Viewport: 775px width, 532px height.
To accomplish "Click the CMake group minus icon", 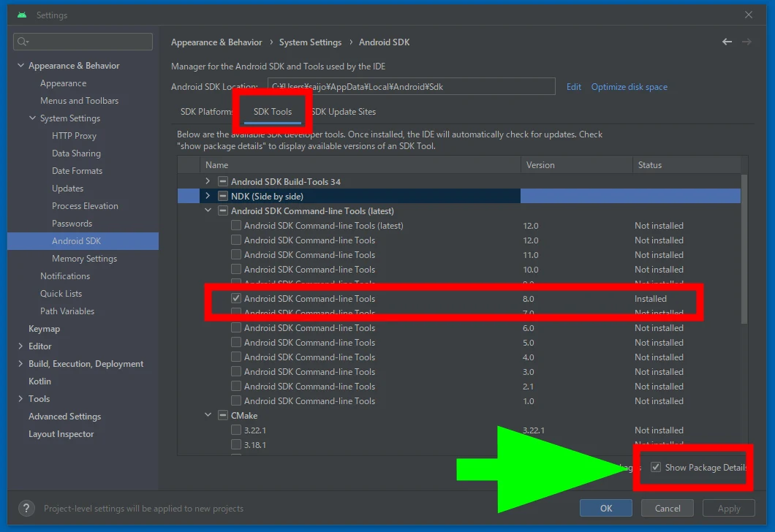I will pos(223,415).
